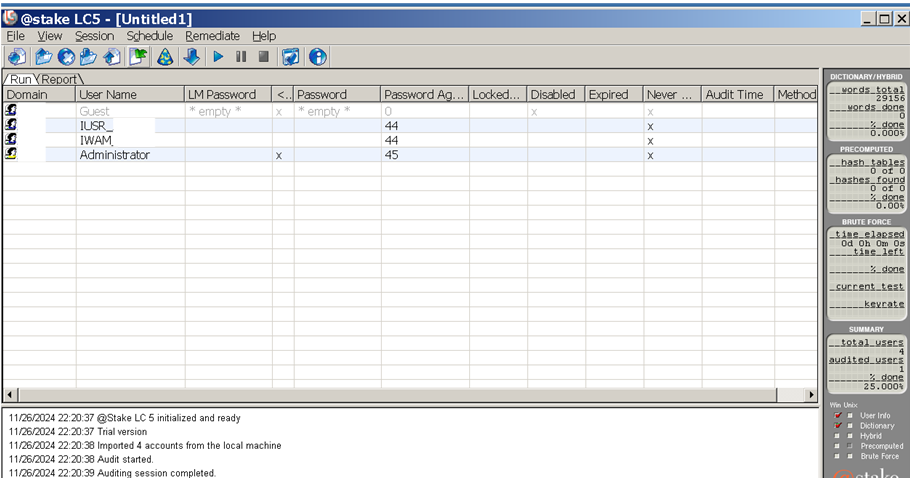The image size is (910, 478).
Task: Click the New Session toolbar icon
Action: (x=17, y=57)
